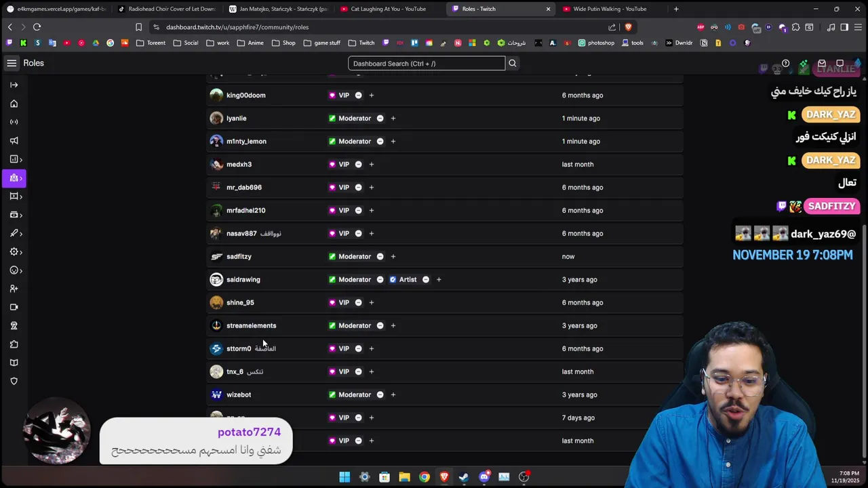Viewport: 868px width, 488px height.
Task: Open the add-user guest icon in sidebar
Action: 14,289
